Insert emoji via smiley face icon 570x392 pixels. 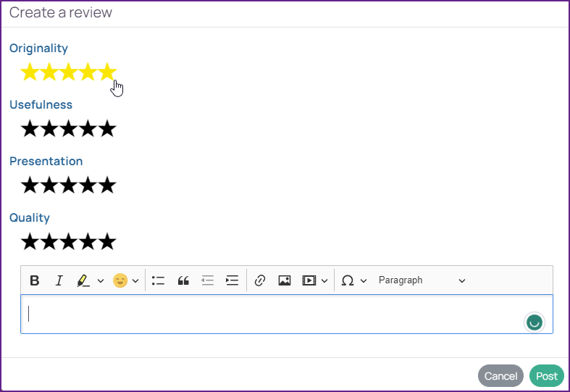[x=120, y=280]
